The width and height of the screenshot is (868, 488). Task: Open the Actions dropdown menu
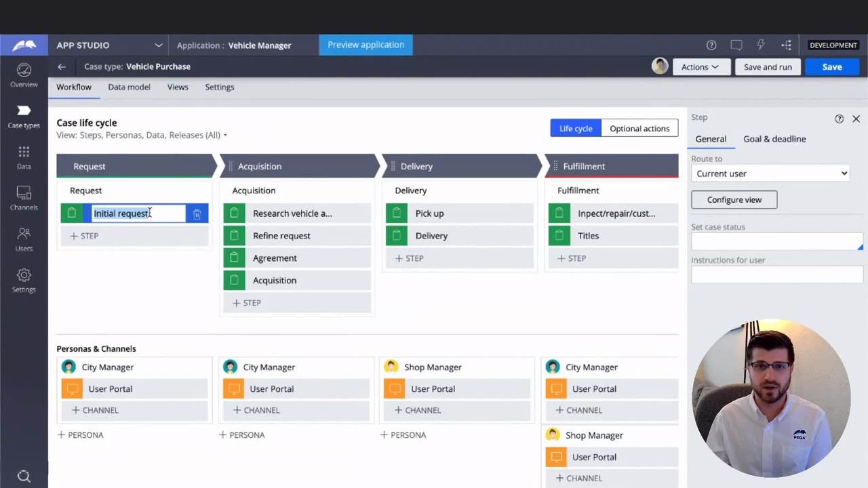(701, 66)
